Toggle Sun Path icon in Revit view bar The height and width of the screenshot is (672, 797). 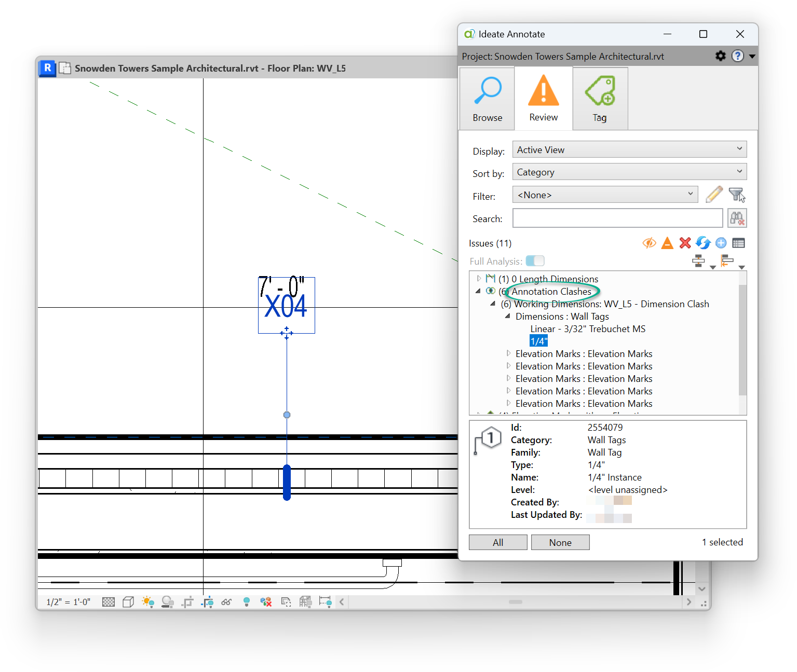click(148, 602)
